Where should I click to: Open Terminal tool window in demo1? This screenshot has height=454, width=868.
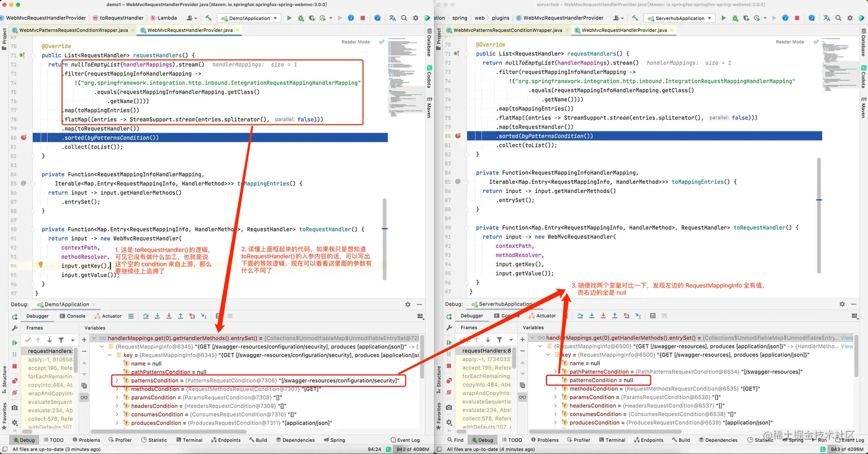188,440
